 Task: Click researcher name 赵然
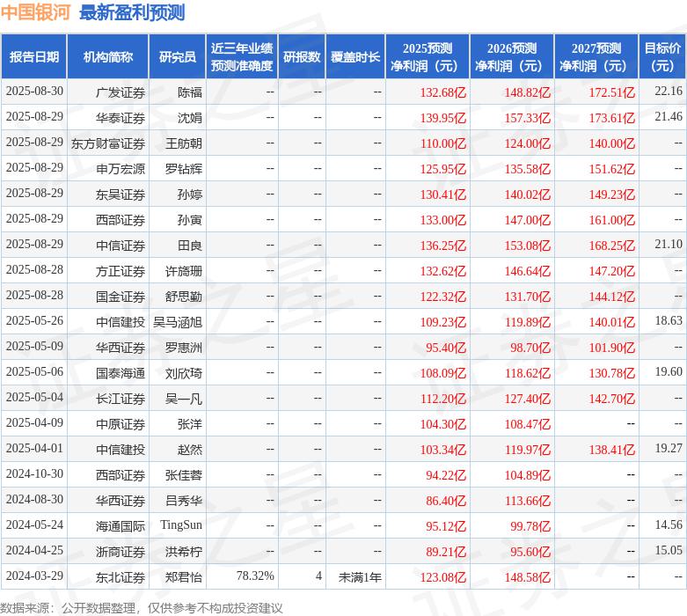190,450
